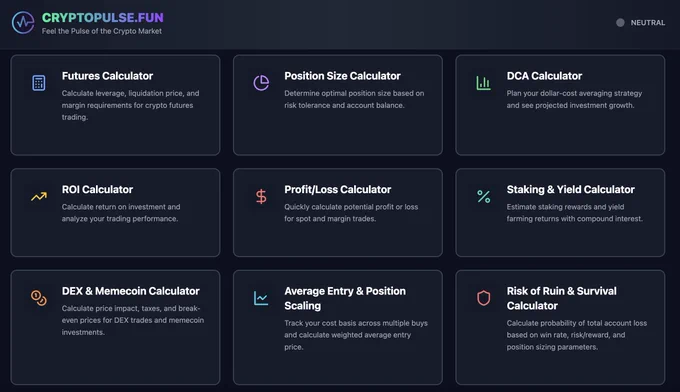Open Risk of Ruin & Survival Calculator title
Screen dimensions: 680x392
point(561,298)
